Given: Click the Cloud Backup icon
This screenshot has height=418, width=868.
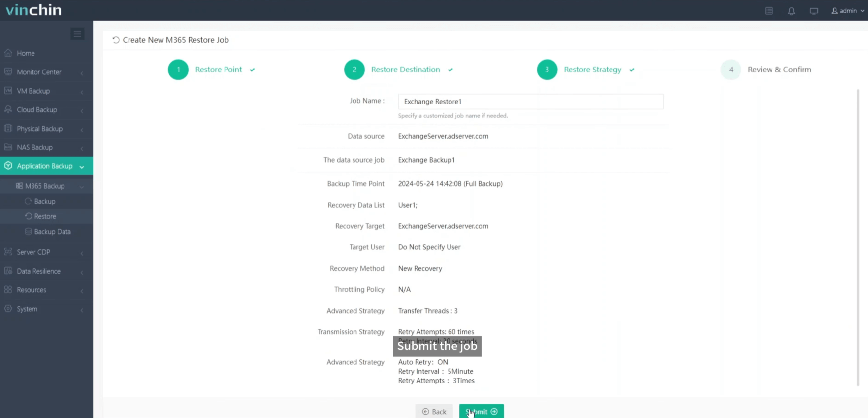Looking at the screenshot, I should point(8,109).
